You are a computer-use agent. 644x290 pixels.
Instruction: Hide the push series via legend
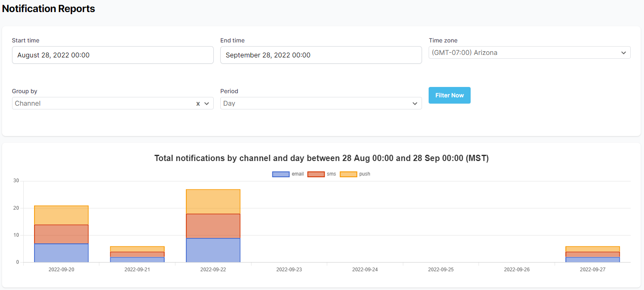pyautogui.click(x=355, y=174)
